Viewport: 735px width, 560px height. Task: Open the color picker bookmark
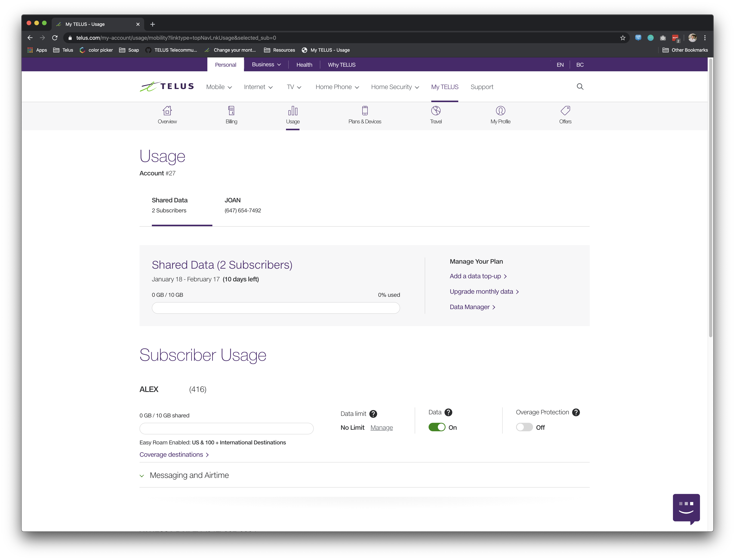96,50
